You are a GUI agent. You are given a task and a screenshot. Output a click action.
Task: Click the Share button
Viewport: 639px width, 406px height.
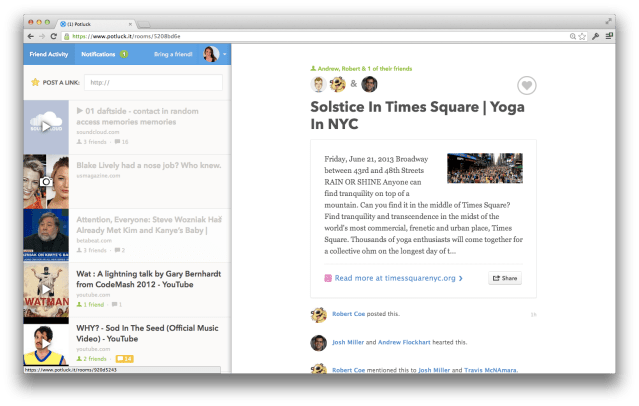(505, 278)
